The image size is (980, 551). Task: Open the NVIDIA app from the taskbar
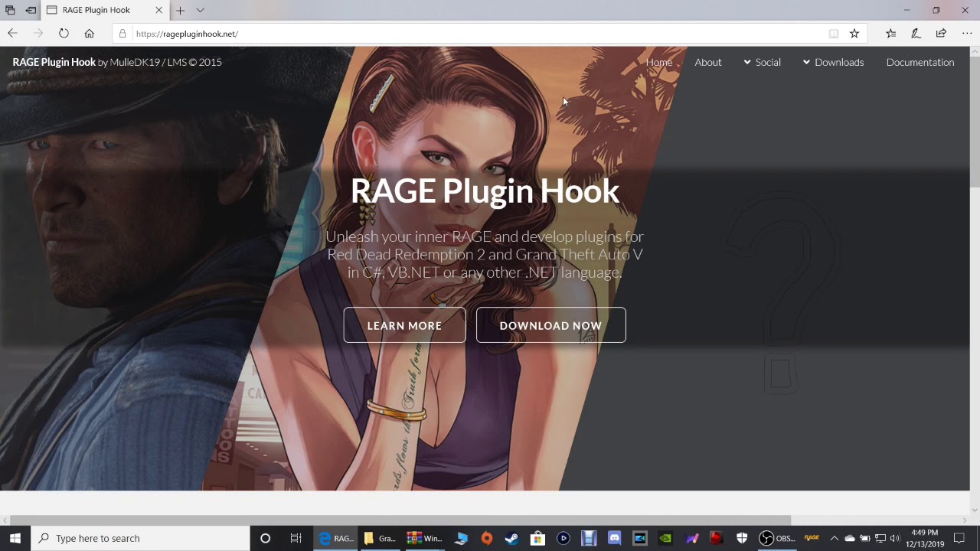665,538
